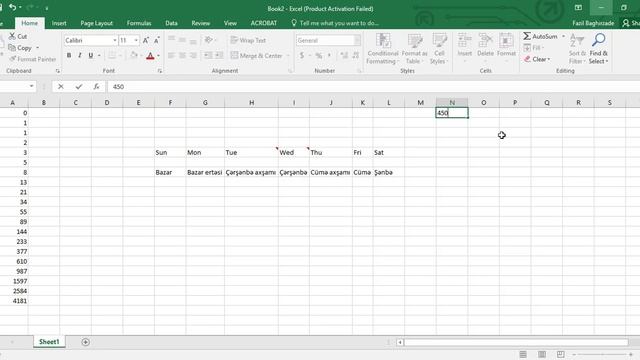Select the cell containing Bazar ertəsi

(205, 172)
